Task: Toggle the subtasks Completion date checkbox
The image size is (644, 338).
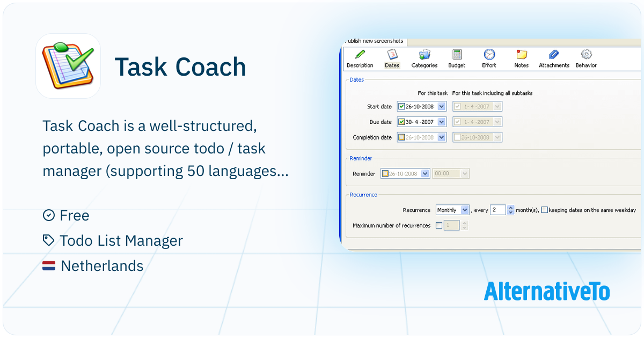Action: click(457, 137)
